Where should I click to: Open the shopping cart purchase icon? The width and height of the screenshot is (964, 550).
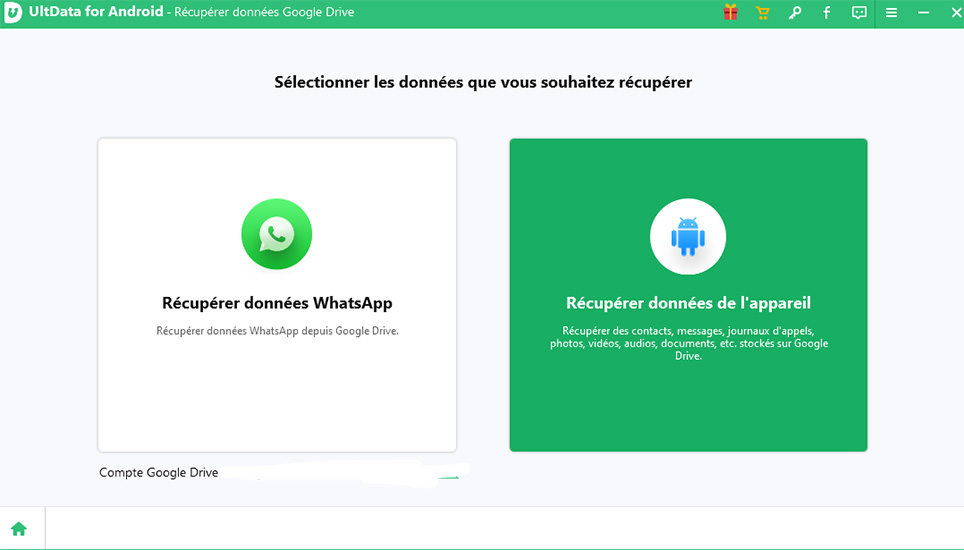(762, 13)
